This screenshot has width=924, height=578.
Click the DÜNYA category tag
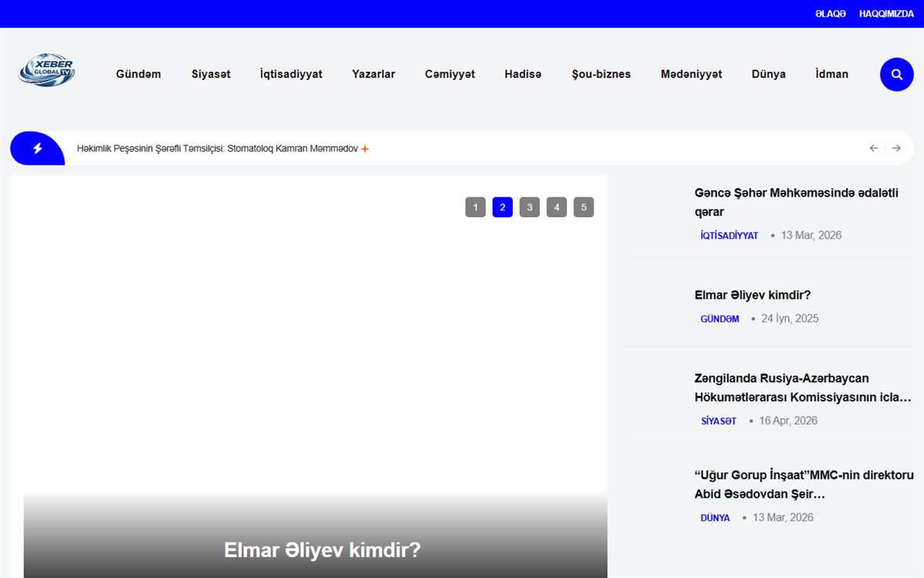pyautogui.click(x=715, y=518)
